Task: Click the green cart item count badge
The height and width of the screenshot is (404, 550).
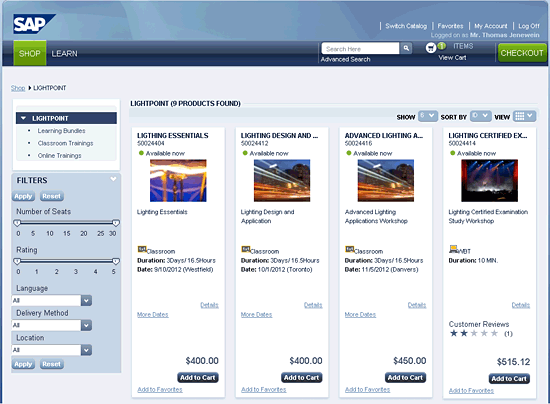Action: point(442,46)
